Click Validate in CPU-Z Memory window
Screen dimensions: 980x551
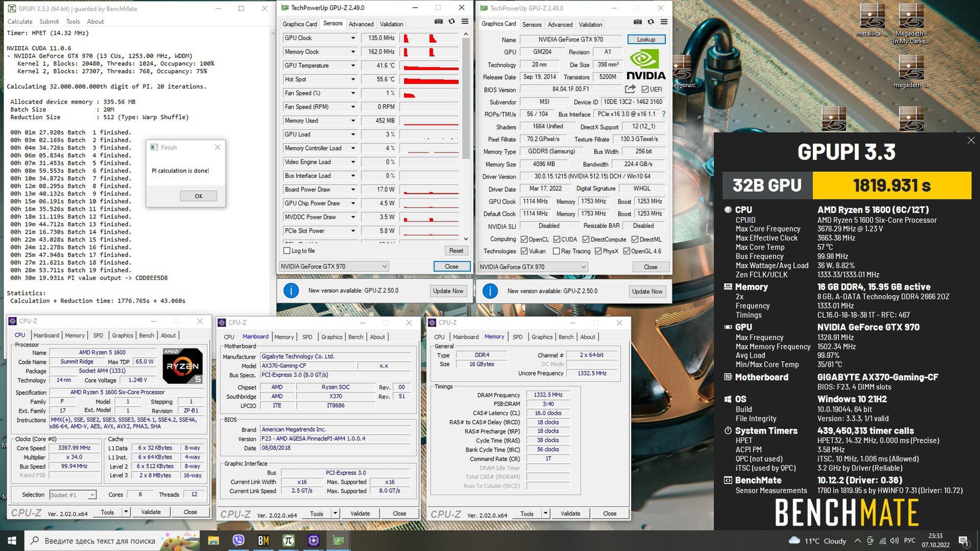tap(570, 513)
